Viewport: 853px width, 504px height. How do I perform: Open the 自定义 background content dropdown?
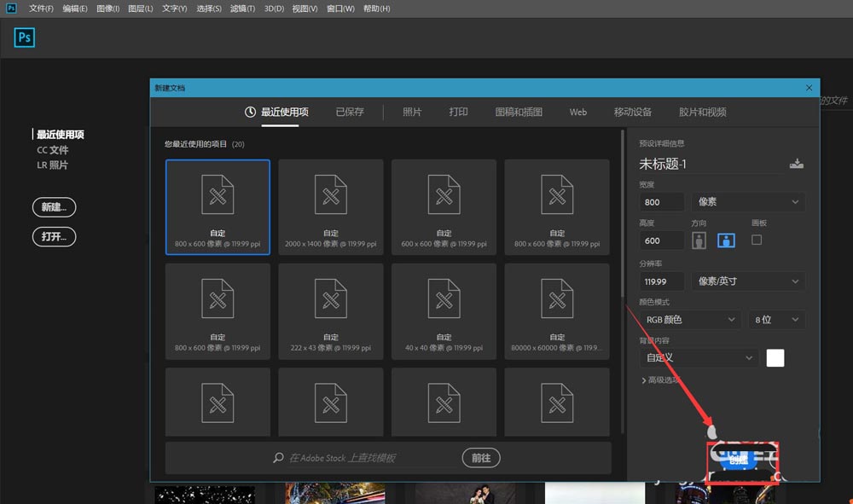click(699, 358)
